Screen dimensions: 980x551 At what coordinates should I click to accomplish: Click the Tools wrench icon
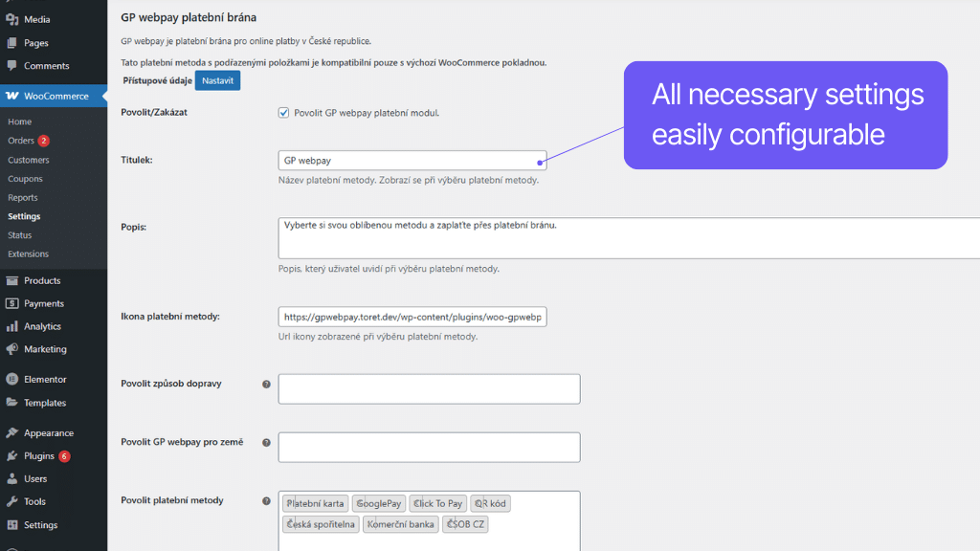(11, 501)
